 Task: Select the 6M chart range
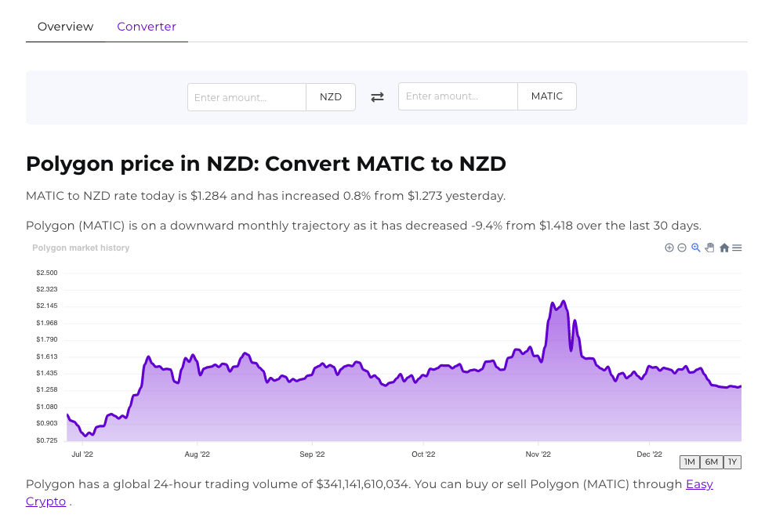click(711, 461)
